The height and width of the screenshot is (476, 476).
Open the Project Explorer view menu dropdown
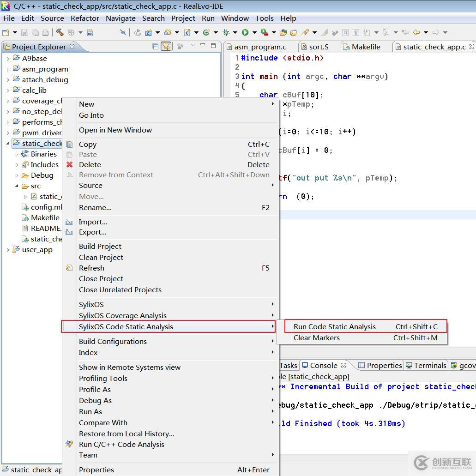193,46
